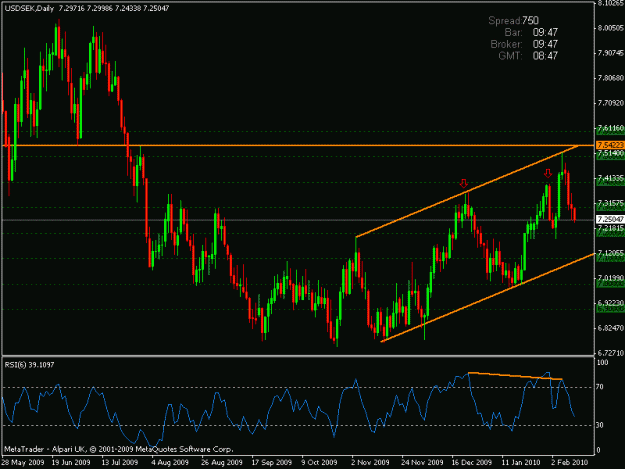The height and width of the screenshot is (469, 625).
Task: Click the 7.41335 price axis label
Action: click(x=610, y=178)
